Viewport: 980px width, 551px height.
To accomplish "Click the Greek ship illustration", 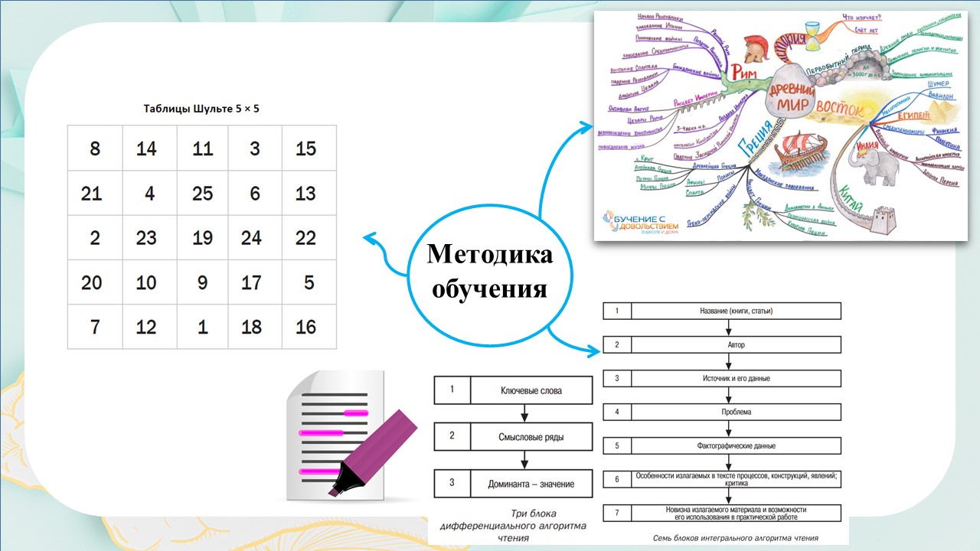I will (796, 157).
